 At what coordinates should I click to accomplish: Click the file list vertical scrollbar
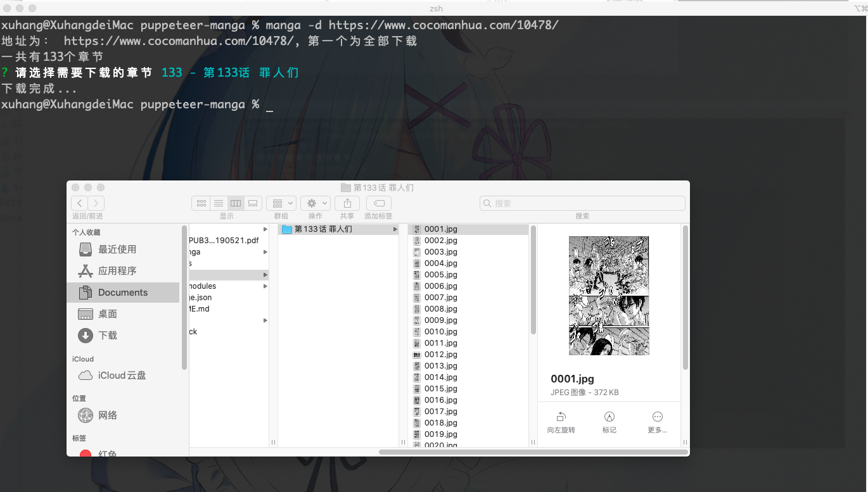point(533,280)
